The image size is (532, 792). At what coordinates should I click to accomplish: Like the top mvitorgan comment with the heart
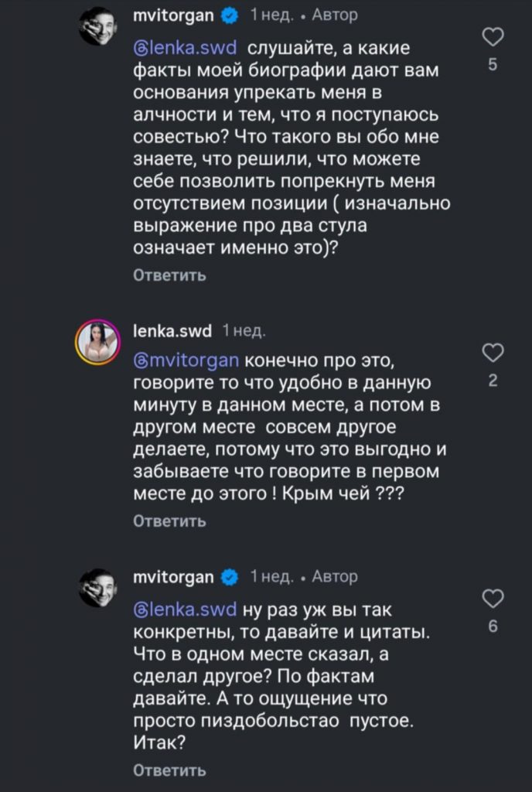point(493,37)
